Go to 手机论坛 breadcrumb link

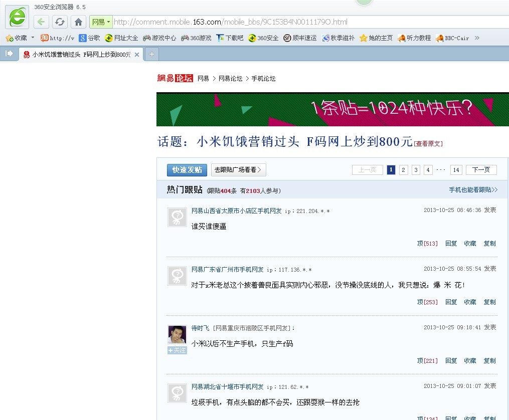[x=263, y=79]
